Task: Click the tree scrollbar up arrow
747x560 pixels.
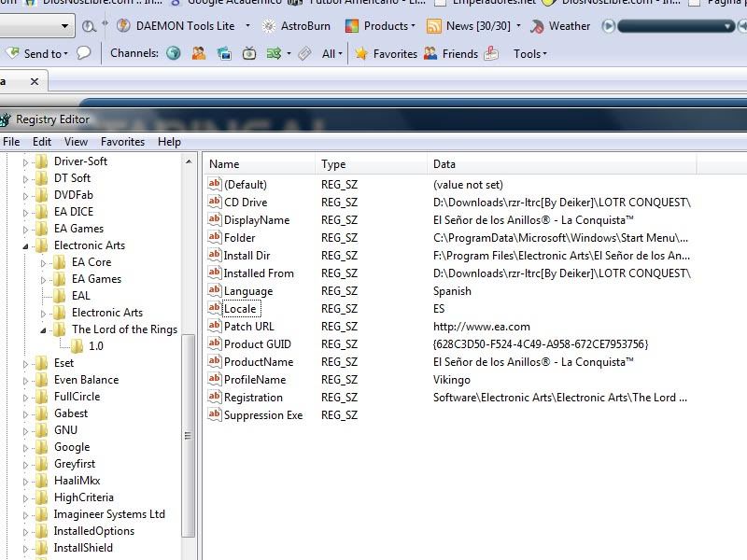Action: coord(189,161)
